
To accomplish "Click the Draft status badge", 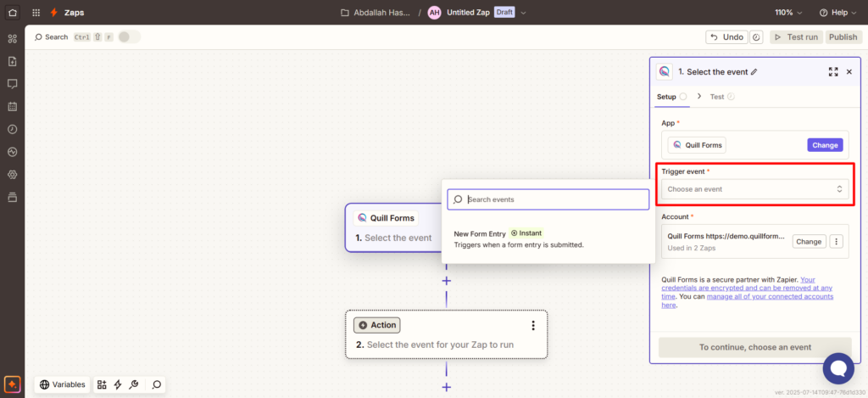I will pyautogui.click(x=504, y=12).
